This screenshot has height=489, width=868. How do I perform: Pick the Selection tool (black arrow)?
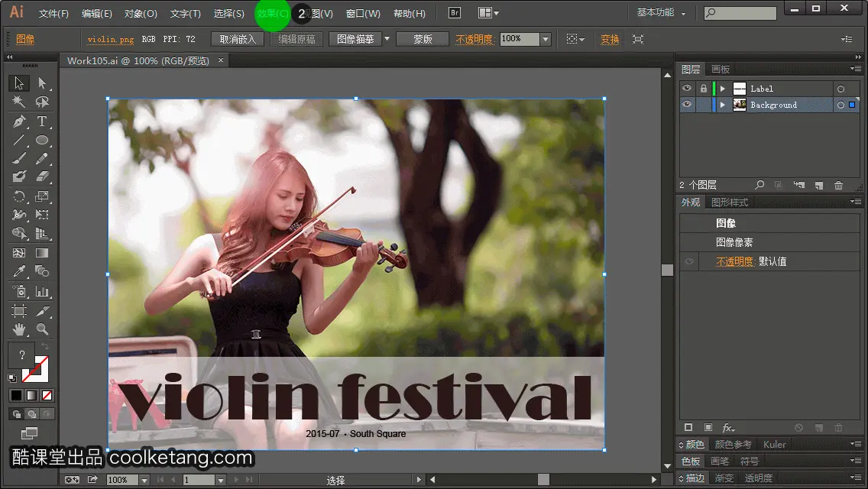click(19, 83)
